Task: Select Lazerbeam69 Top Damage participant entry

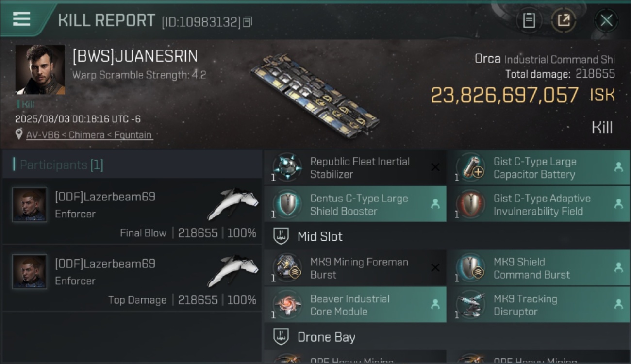Action: [132, 278]
